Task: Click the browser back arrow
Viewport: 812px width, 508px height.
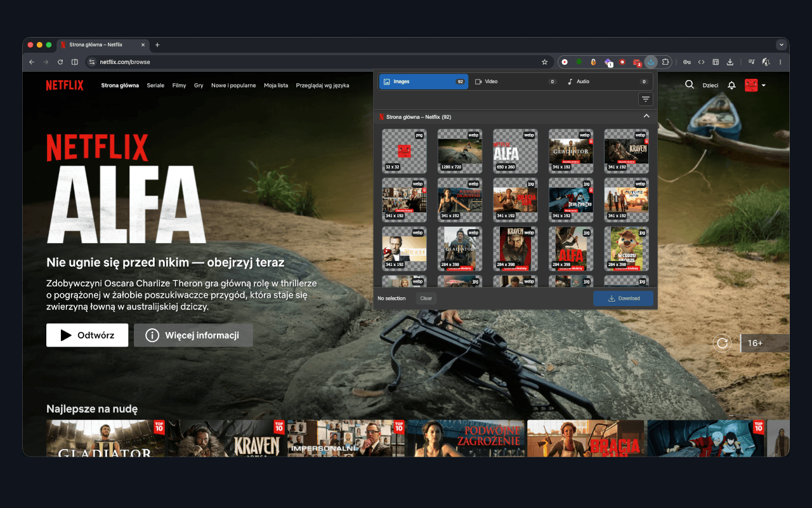Action: [32, 62]
